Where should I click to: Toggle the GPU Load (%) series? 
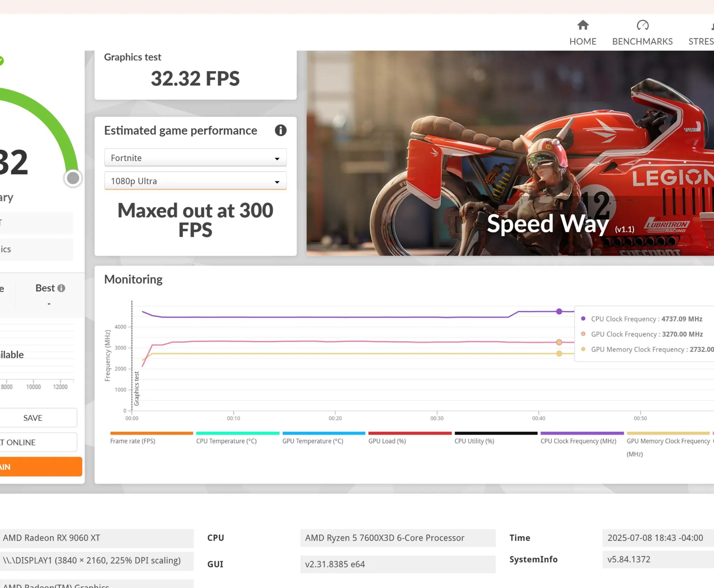tap(410, 438)
